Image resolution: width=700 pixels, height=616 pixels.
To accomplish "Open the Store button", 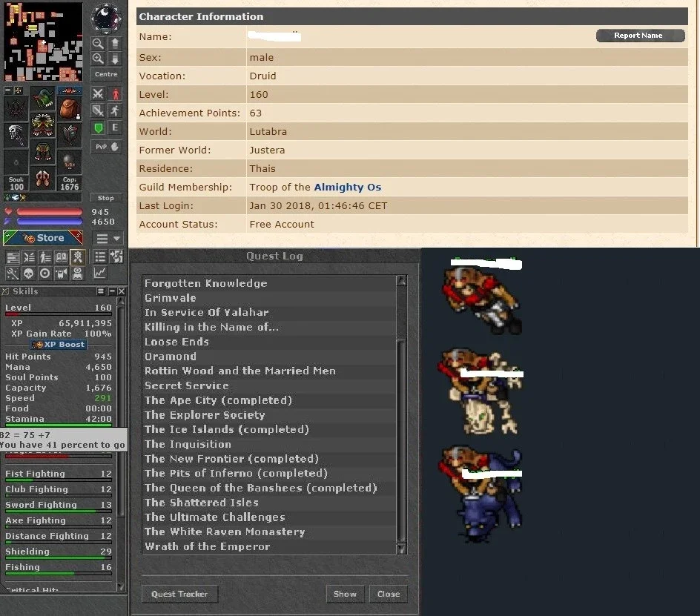I will (x=43, y=238).
